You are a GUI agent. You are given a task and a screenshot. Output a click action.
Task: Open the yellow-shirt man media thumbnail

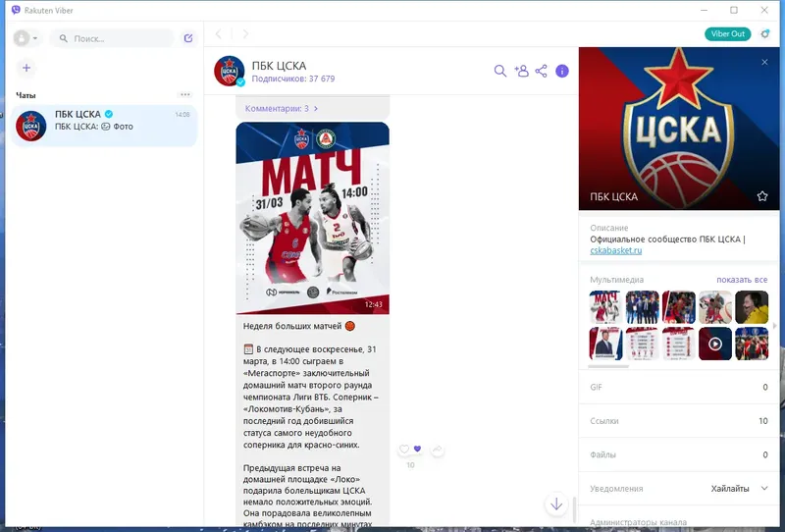coord(752,307)
